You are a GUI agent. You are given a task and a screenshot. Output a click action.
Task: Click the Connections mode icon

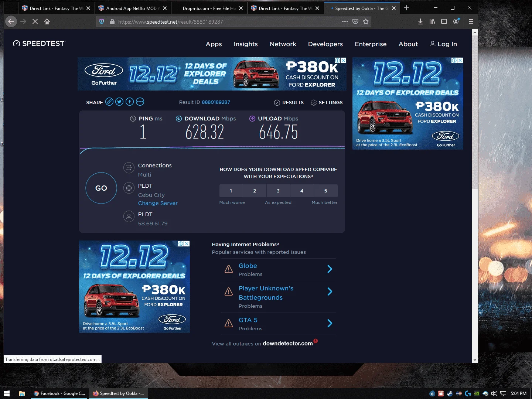[x=129, y=168]
